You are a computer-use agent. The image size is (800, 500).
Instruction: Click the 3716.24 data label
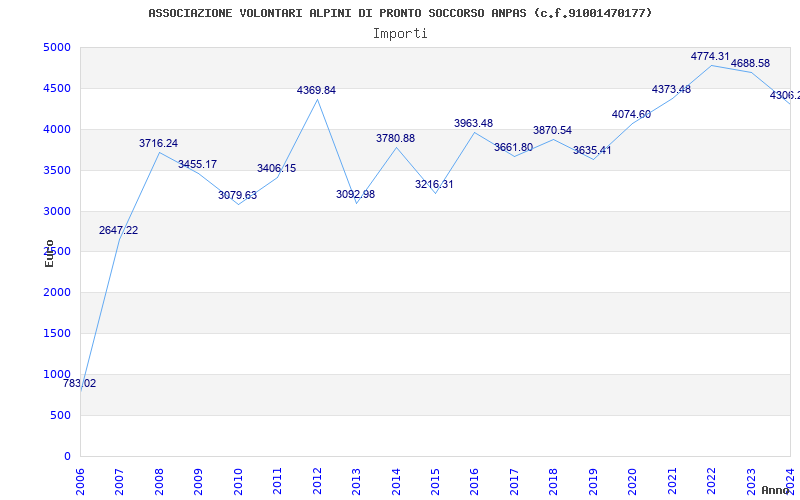(158, 143)
